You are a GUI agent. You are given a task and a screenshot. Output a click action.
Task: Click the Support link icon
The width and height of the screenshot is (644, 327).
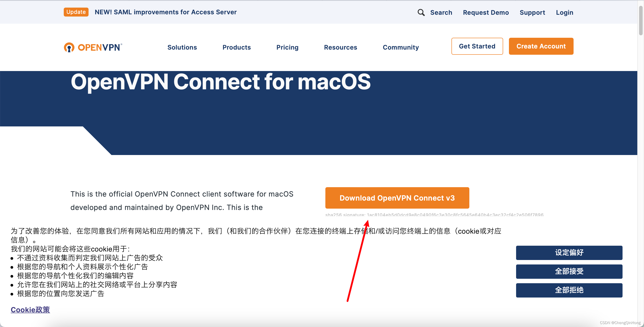pyautogui.click(x=532, y=12)
